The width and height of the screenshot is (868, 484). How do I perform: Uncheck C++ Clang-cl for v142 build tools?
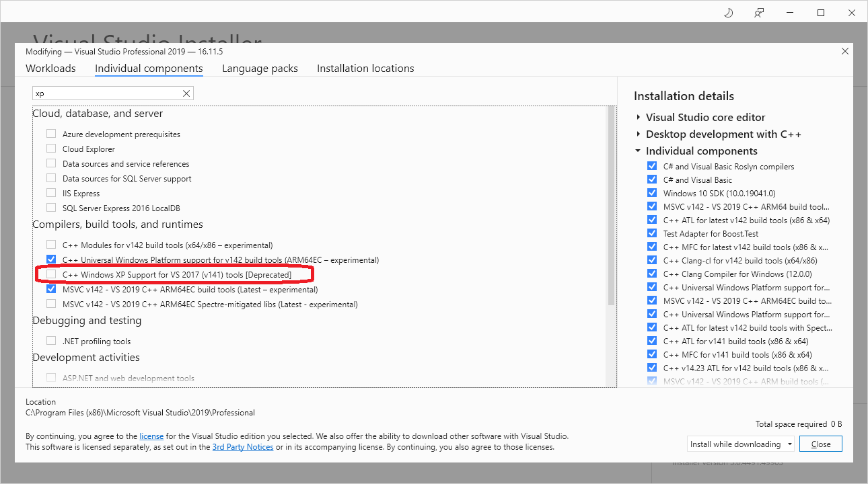point(651,260)
